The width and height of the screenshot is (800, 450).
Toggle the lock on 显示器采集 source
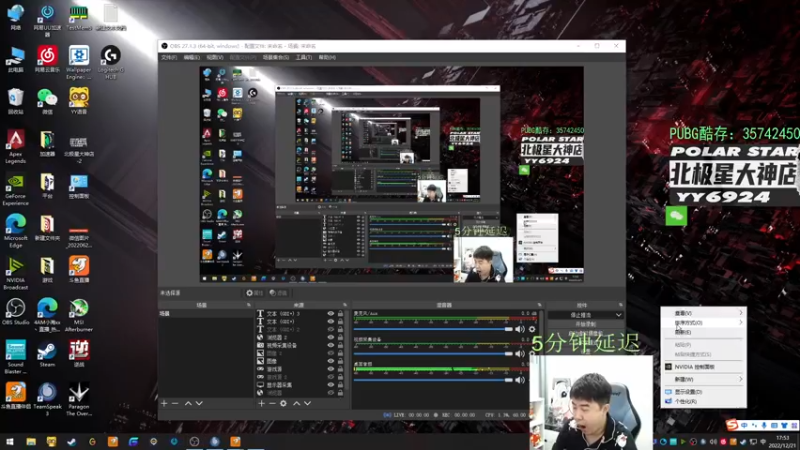pyautogui.click(x=340, y=385)
